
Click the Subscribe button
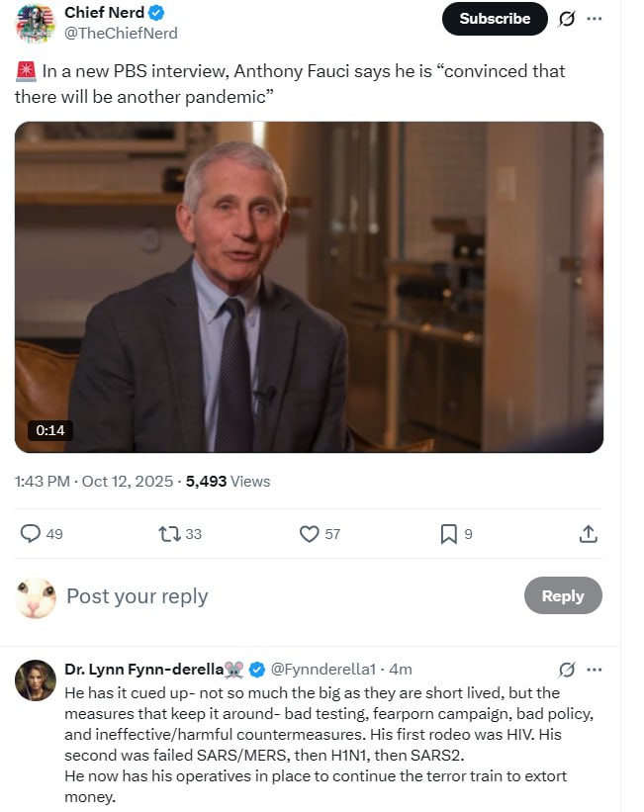tap(495, 19)
